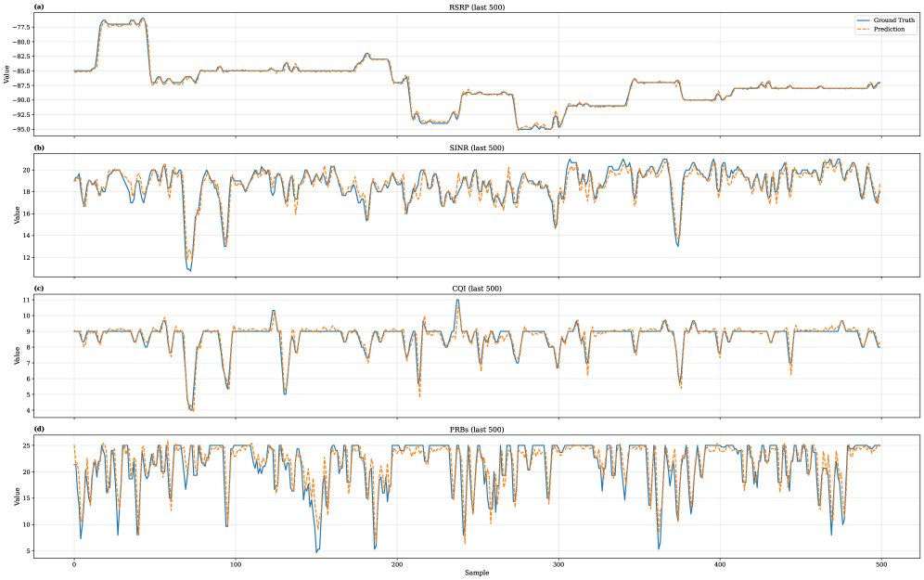Click the "Value" y-axis label of the PRBs plot
This screenshot has width=924, height=580.
[x=17, y=496]
